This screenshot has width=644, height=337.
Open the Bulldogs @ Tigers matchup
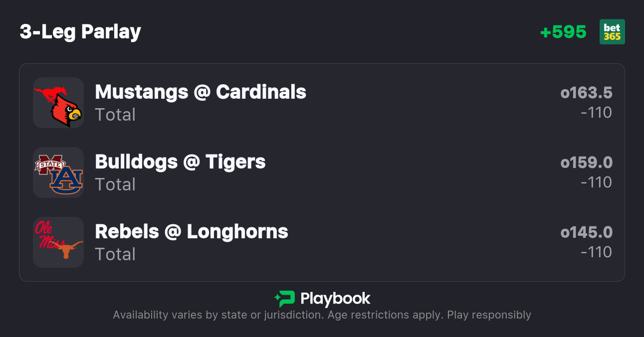point(180,162)
